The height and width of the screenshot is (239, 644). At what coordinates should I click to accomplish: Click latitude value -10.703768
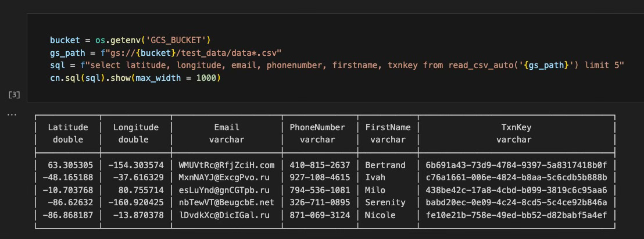click(68, 190)
